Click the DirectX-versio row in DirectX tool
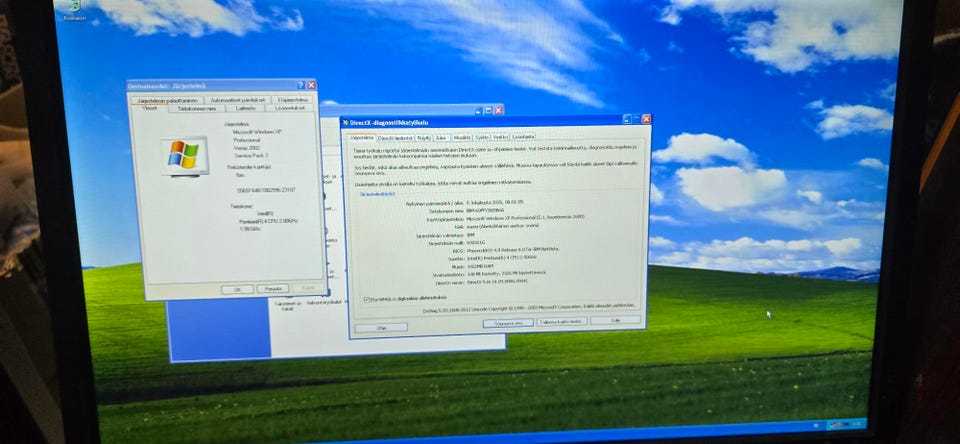 (482, 282)
